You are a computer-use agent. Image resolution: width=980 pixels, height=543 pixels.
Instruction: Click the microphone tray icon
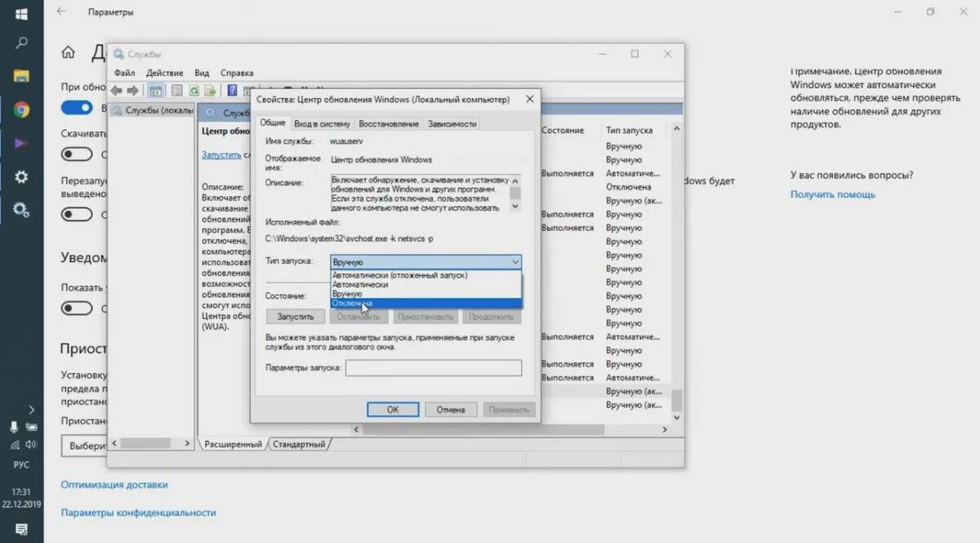(14, 426)
